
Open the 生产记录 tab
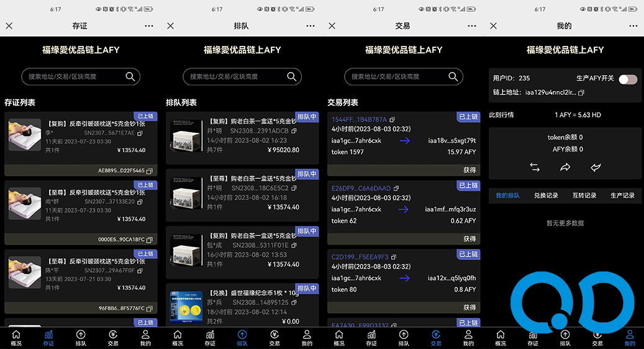pyautogui.click(x=622, y=196)
